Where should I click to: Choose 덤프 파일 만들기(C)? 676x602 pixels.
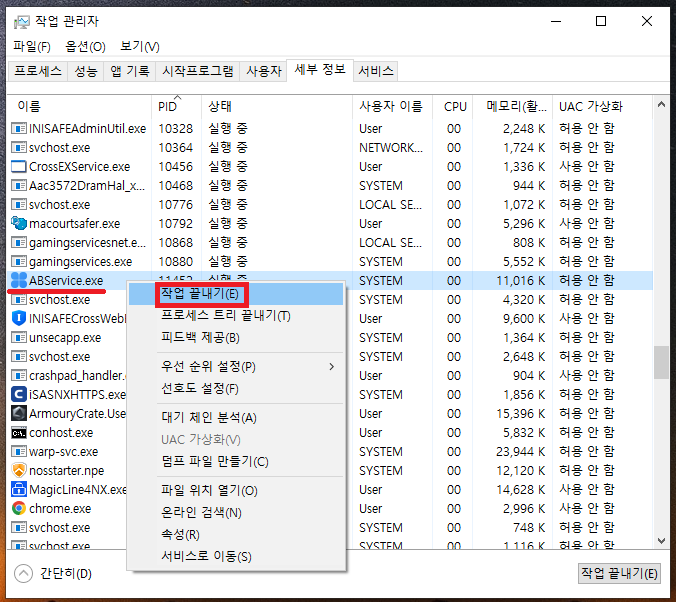[x=236, y=461]
